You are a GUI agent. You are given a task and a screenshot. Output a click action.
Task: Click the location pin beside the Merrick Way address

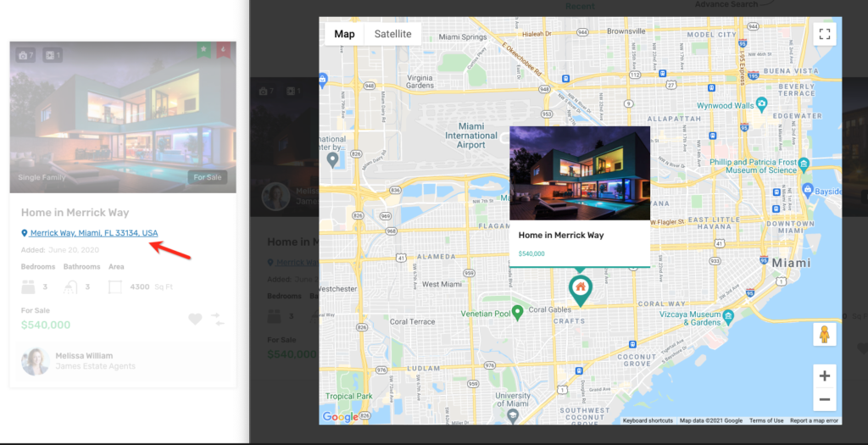25,233
